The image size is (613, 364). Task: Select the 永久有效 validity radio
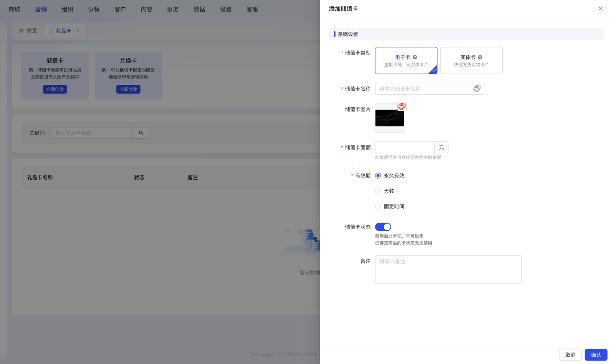pyautogui.click(x=378, y=176)
